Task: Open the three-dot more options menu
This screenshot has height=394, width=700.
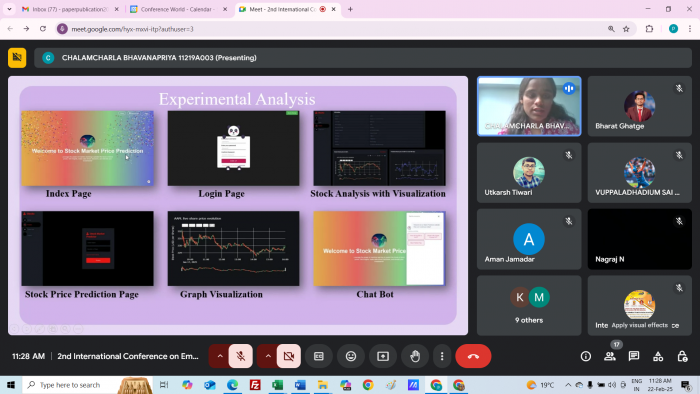Action: click(442, 356)
